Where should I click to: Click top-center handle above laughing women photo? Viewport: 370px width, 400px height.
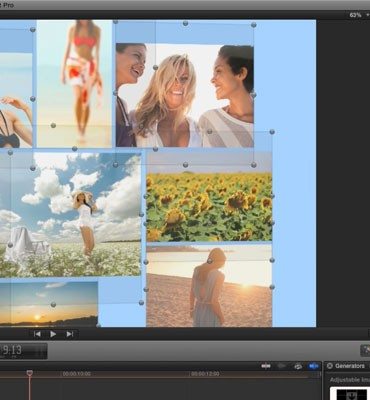[186, 23]
